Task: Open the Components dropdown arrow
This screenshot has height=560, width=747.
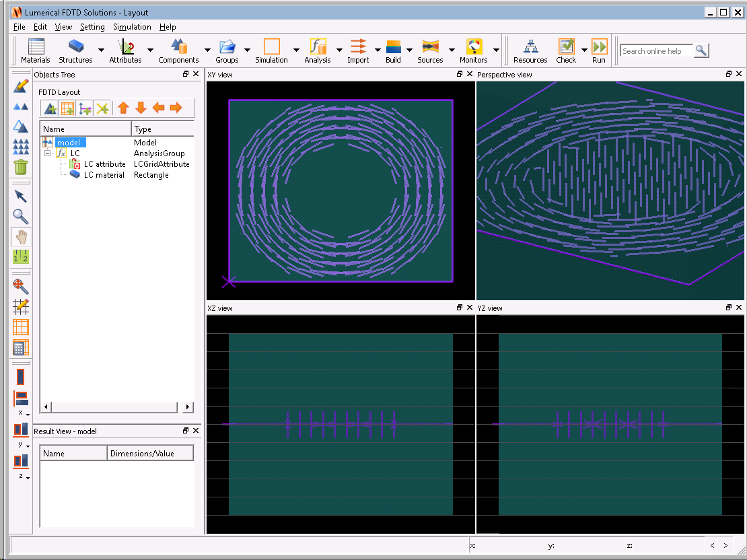Action: click(x=207, y=50)
